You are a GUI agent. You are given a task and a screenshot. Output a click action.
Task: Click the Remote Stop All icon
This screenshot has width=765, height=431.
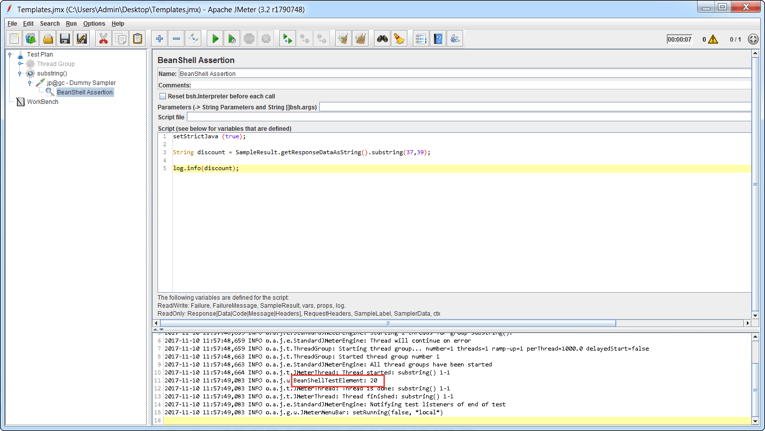[304, 39]
